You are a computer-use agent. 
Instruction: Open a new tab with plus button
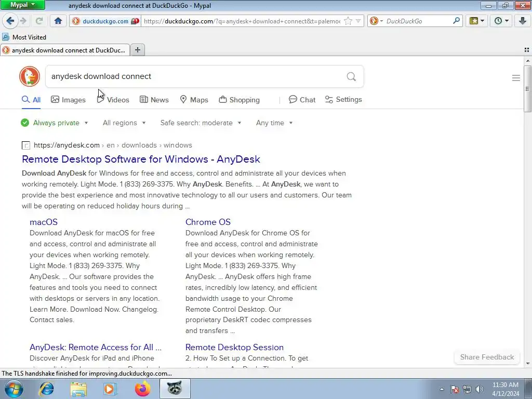tap(137, 50)
